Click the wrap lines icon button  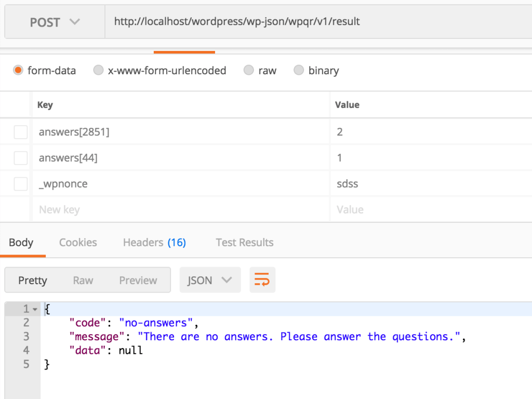tap(262, 280)
